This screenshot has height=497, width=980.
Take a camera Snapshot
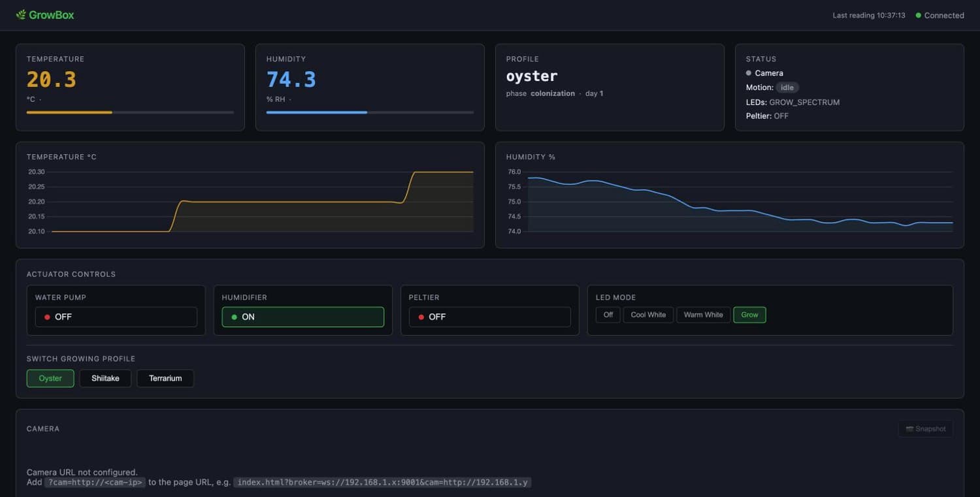click(926, 429)
